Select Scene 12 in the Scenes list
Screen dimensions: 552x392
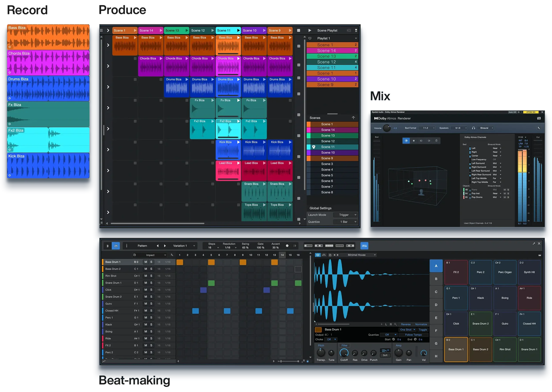[x=328, y=141]
